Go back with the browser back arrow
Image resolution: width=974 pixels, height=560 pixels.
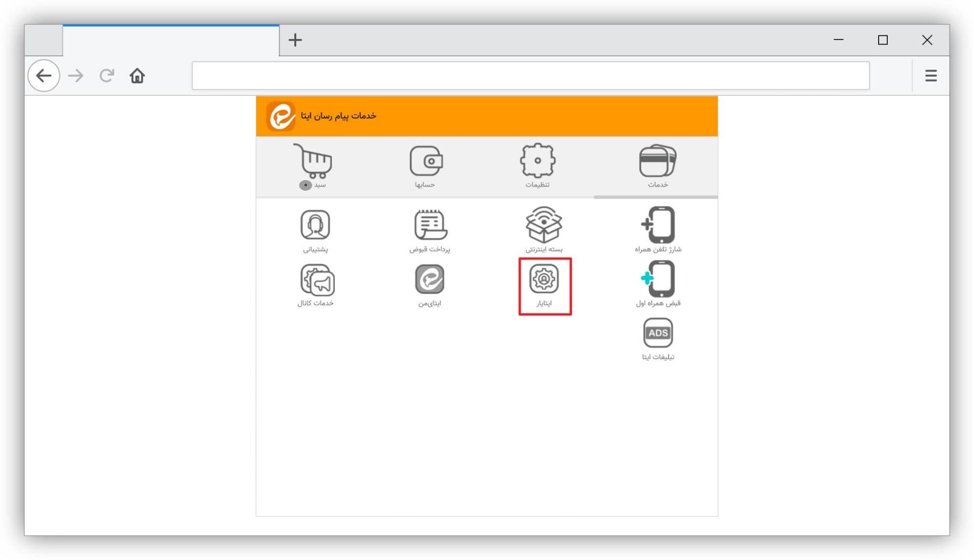click(44, 76)
